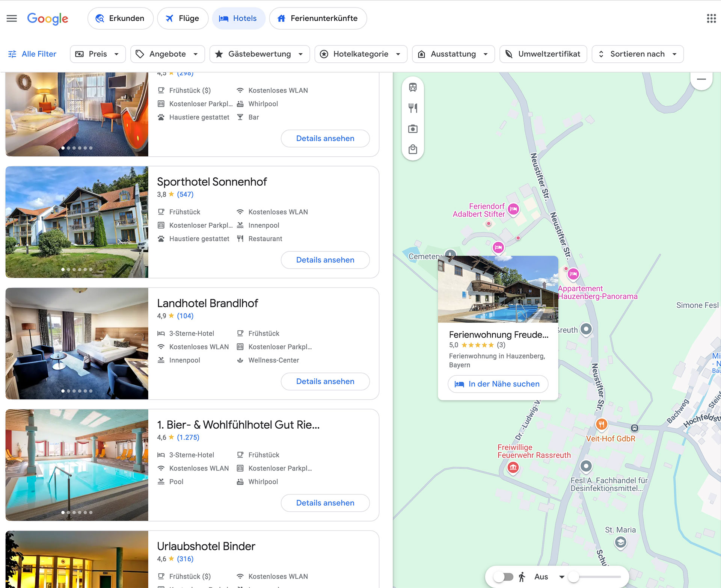Open the Google apps grid
The image size is (721, 588).
(711, 18)
